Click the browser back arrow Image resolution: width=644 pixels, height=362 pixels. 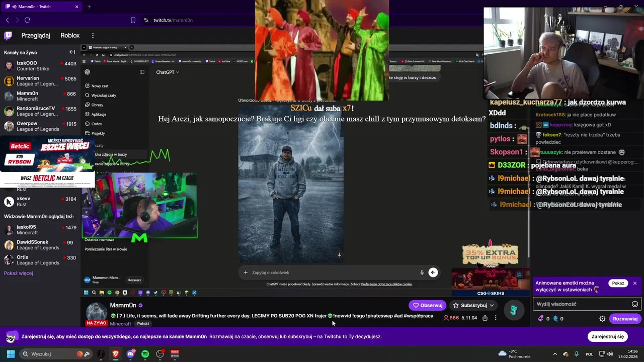[8, 20]
